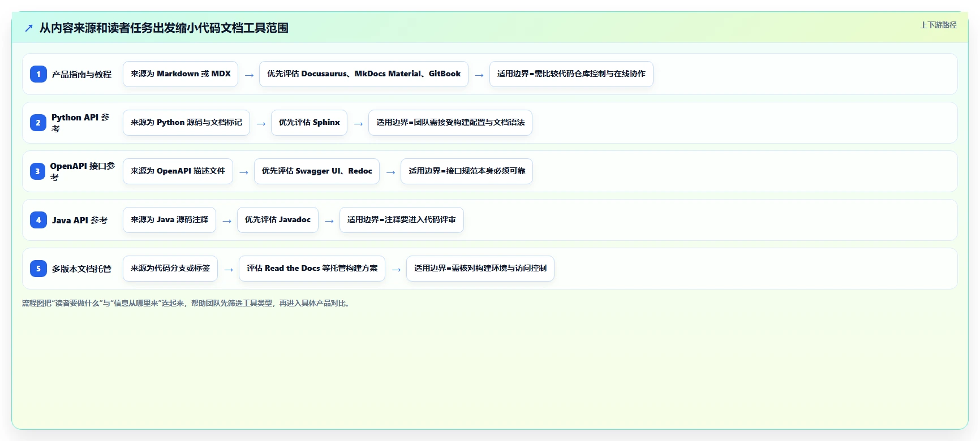Click 适用边界=团队需接受构建配置与文档语法 box
Screen dimensions: 980x441
pos(450,123)
